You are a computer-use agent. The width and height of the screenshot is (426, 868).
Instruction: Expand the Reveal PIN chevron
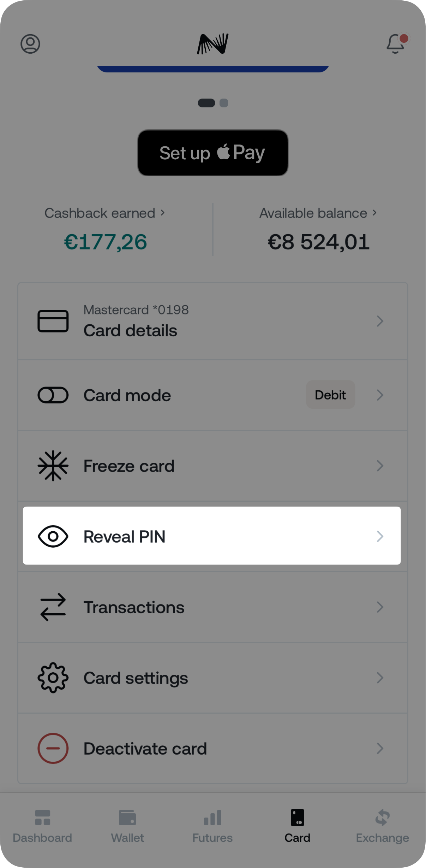(x=380, y=536)
